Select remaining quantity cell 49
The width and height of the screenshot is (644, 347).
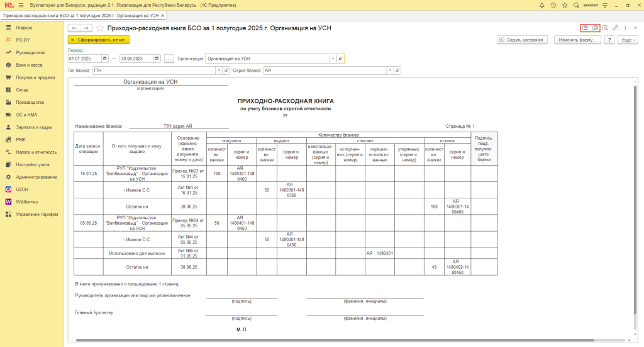coord(434,267)
